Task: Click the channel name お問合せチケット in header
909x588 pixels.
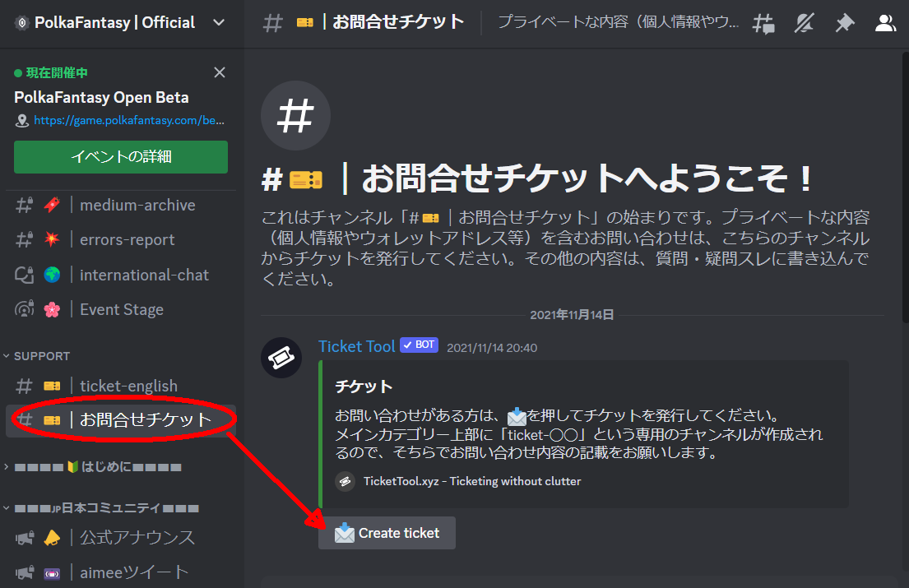Action: 397,22
